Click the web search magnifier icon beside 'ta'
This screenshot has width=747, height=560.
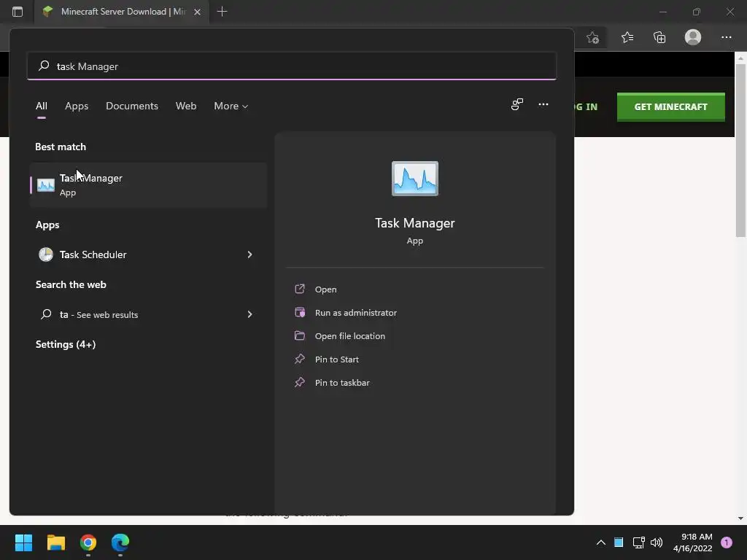[46, 314]
